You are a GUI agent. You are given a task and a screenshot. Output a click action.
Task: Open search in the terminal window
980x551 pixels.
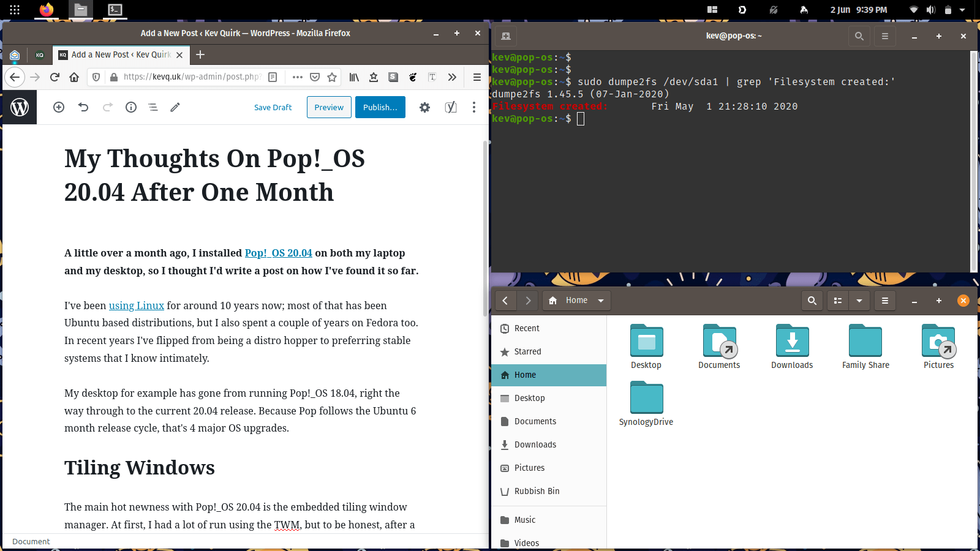pos(859,36)
